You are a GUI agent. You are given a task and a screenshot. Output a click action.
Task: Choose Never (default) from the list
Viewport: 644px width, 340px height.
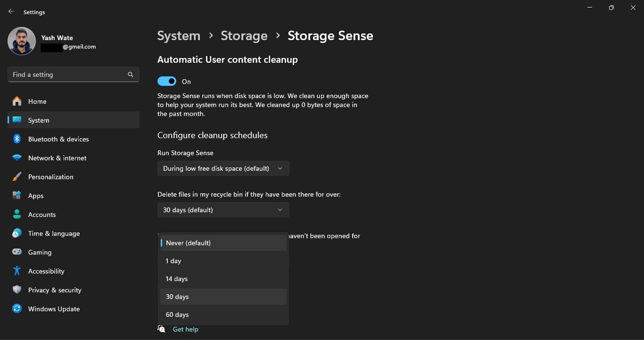[223, 243]
